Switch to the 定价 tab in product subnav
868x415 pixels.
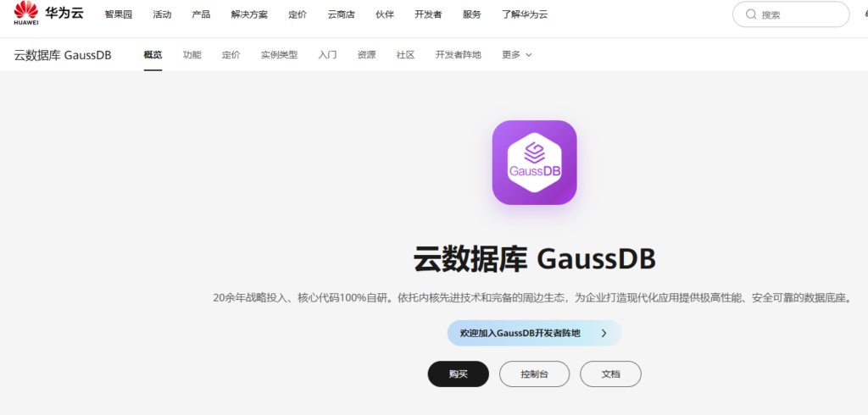coord(231,55)
